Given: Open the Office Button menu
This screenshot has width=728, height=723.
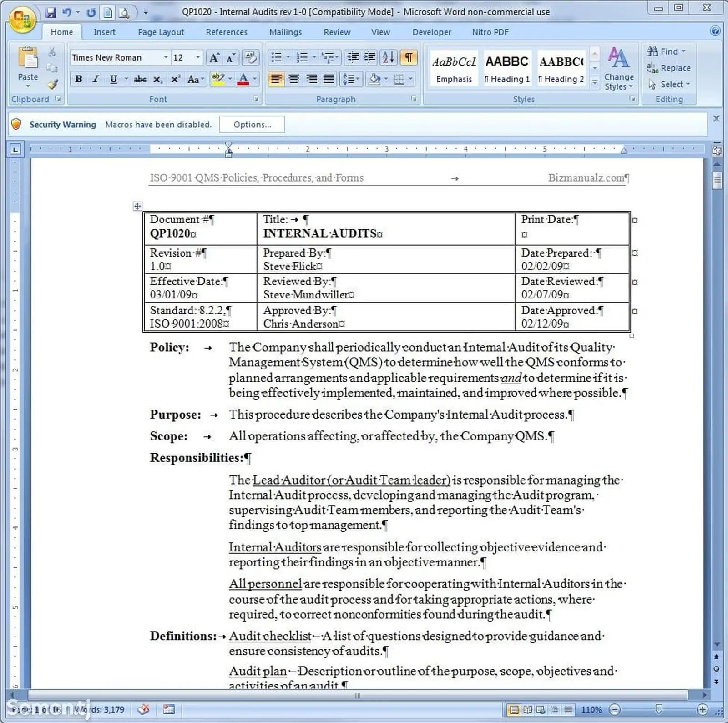Looking at the screenshot, I should pyautogui.click(x=22, y=19).
